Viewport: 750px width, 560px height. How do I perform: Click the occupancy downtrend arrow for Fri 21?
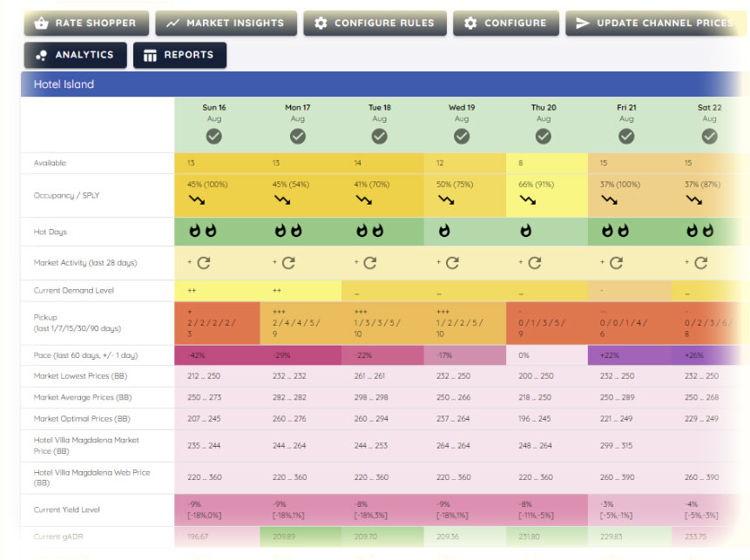tap(610, 200)
